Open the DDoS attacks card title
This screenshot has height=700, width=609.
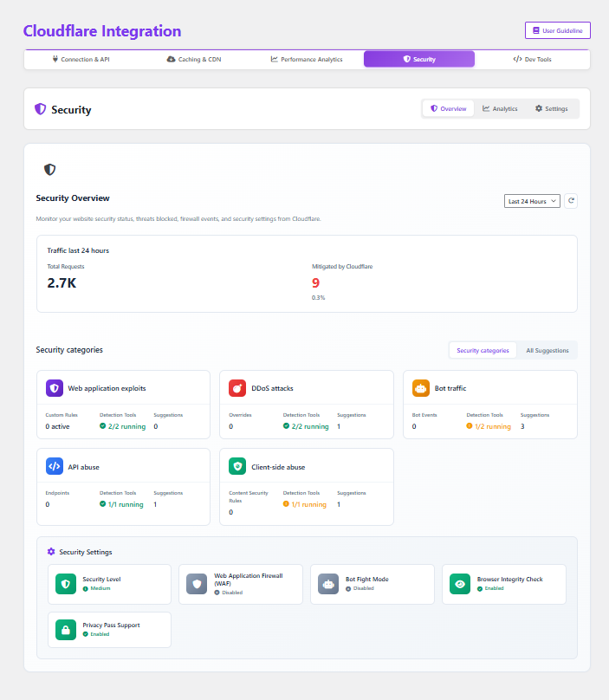pyautogui.click(x=272, y=388)
